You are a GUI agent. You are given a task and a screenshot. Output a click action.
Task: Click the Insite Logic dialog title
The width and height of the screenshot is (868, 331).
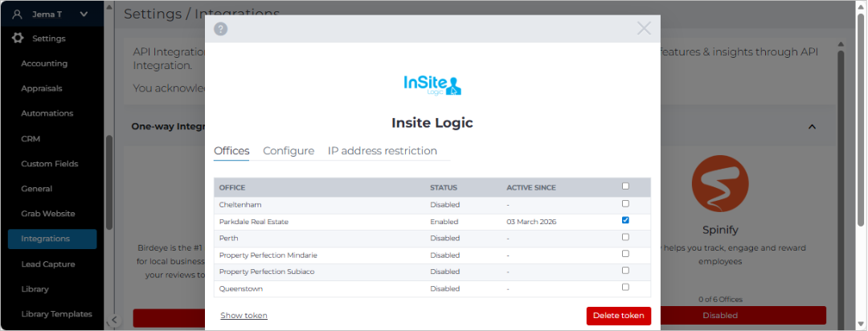(432, 123)
